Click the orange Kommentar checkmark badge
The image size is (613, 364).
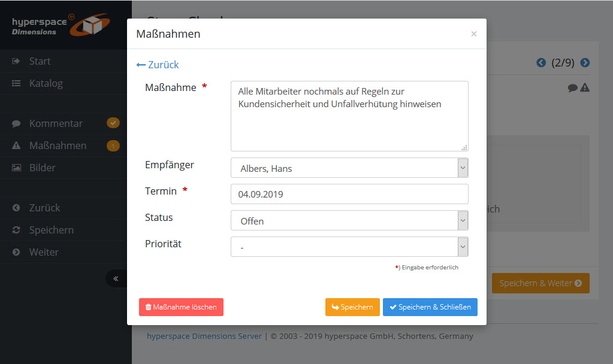[113, 123]
